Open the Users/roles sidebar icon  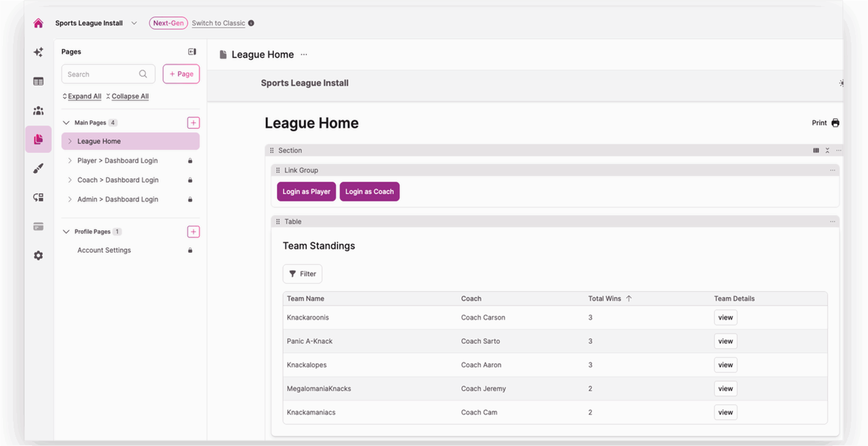point(38,111)
